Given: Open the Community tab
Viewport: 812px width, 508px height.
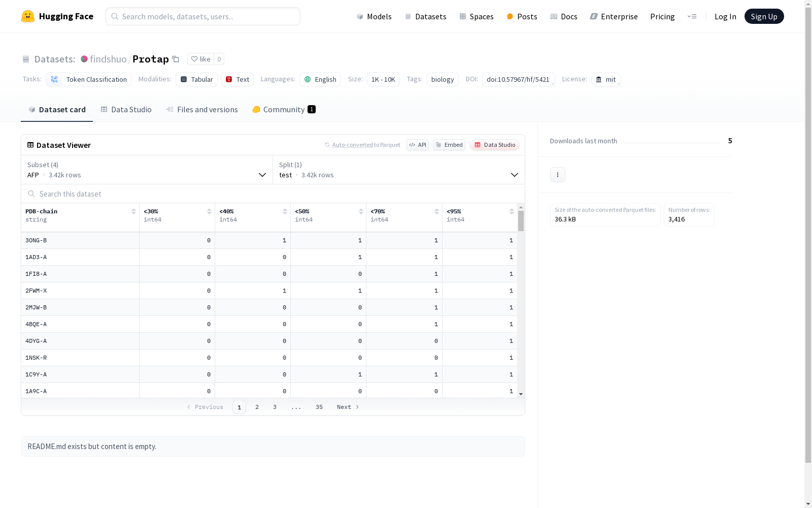Looking at the screenshot, I should click(284, 109).
